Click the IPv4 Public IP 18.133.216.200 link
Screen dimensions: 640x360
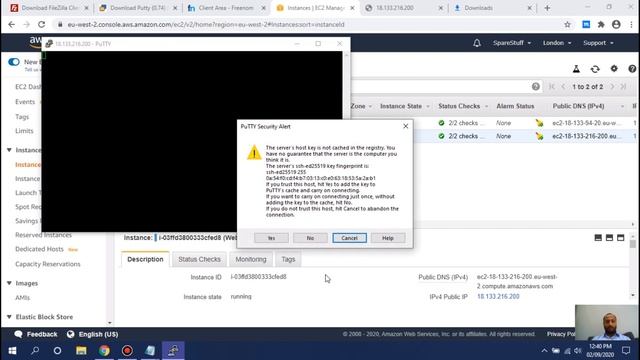click(x=498, y=297)
